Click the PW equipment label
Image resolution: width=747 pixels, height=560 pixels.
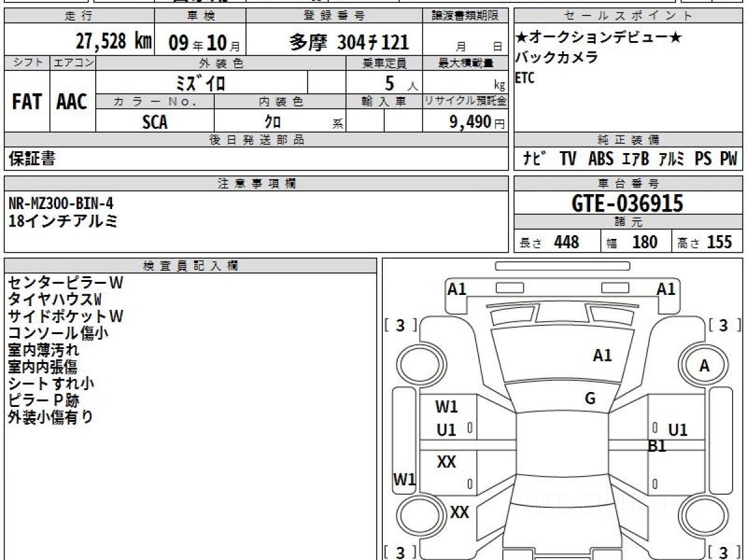point(728,159)
